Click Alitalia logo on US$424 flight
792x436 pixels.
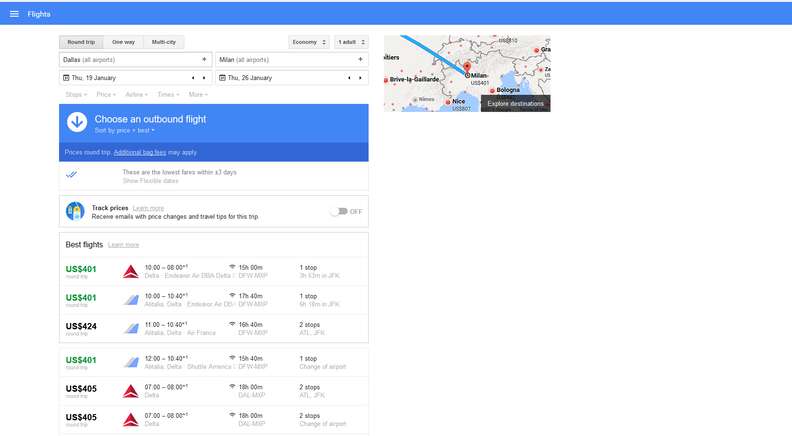[x=131, y=329]
